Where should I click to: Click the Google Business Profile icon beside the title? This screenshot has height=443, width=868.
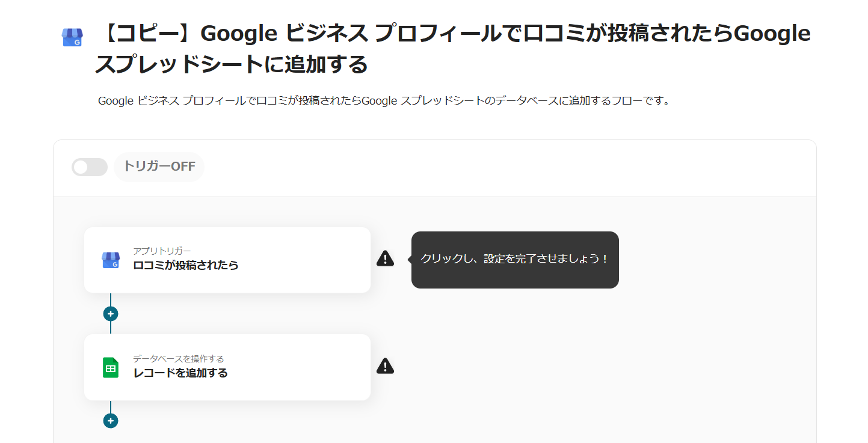[x=72, y=38]
